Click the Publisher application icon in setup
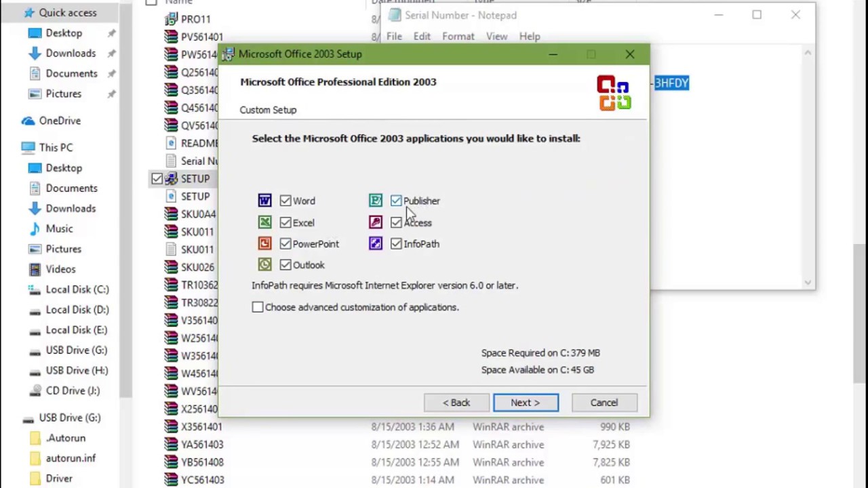The image size is (868, 488). coord(376,201)
